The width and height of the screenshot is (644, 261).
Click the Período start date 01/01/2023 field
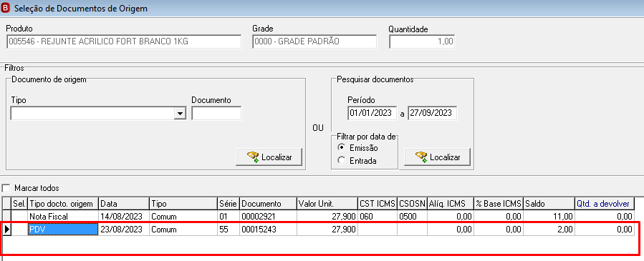point(372,113)
